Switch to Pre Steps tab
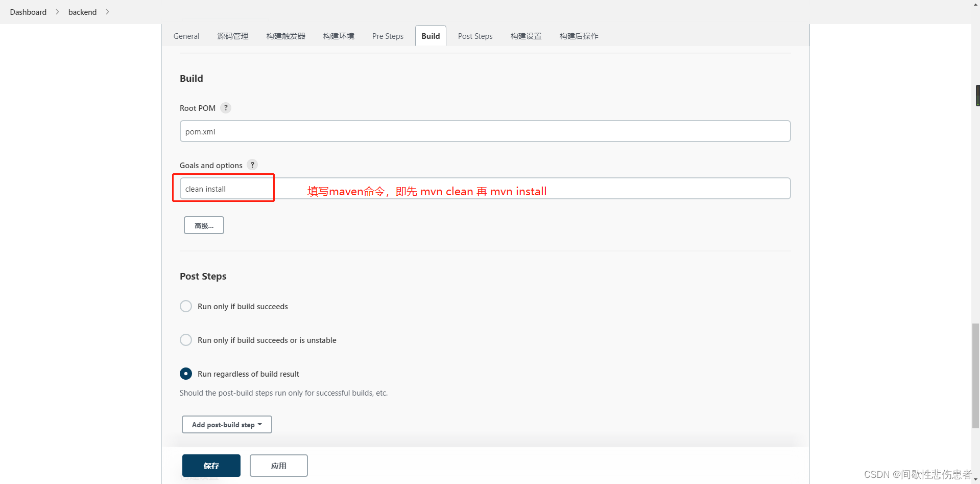Viewport: 980px width, 484px height. (x=388, y=36)
